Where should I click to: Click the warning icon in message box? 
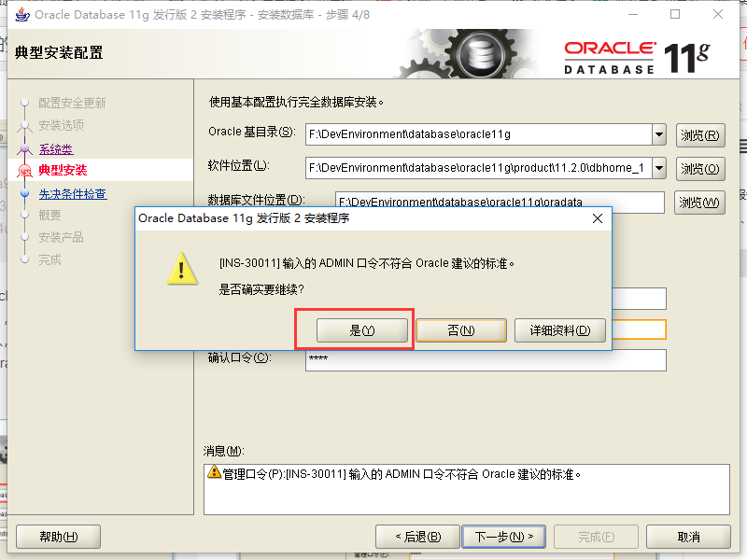[215, 472]
